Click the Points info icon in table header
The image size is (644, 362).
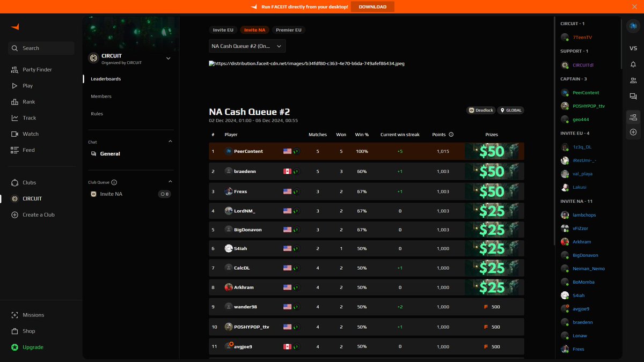(451, 135)
